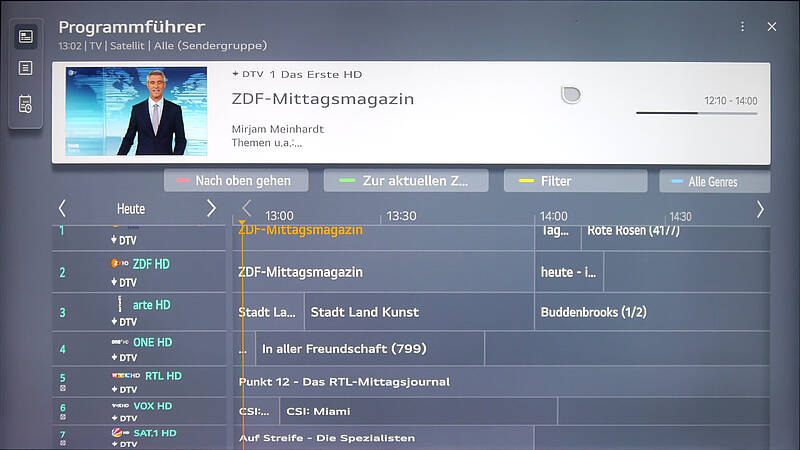Open the list view icon in sidebar
The width and height of the screenshot is (800, 450).
point(26,68)
